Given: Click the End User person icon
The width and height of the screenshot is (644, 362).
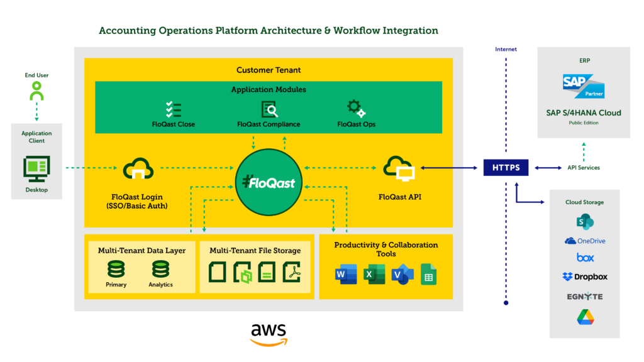Looking at the screenshot, I should pos(36,90).
